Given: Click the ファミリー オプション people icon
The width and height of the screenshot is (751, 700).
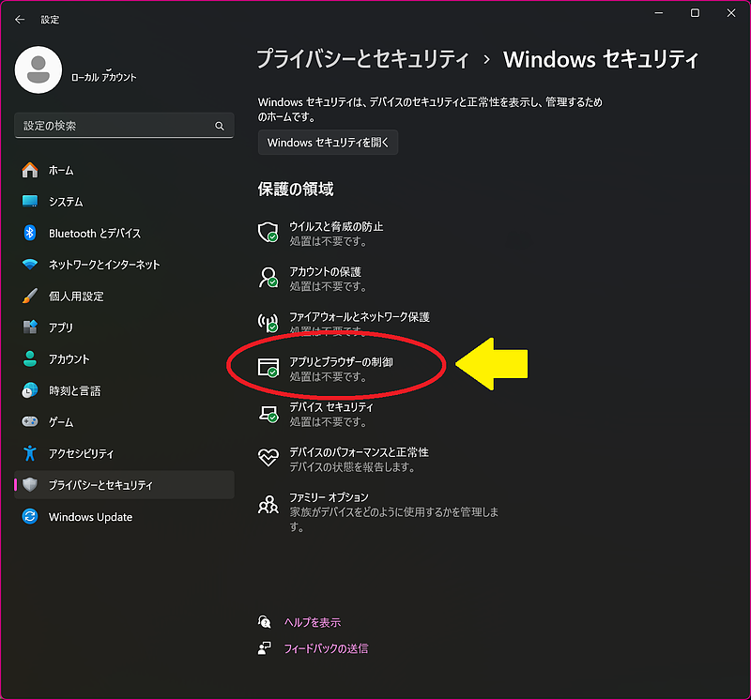Looking at the screenshot, I should click(268, 505).
